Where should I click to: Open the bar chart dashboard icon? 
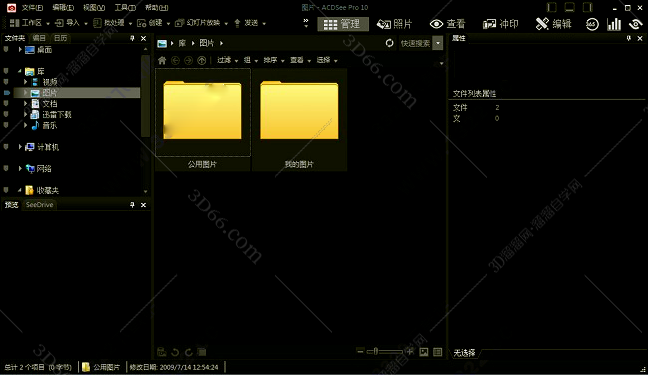614,24
